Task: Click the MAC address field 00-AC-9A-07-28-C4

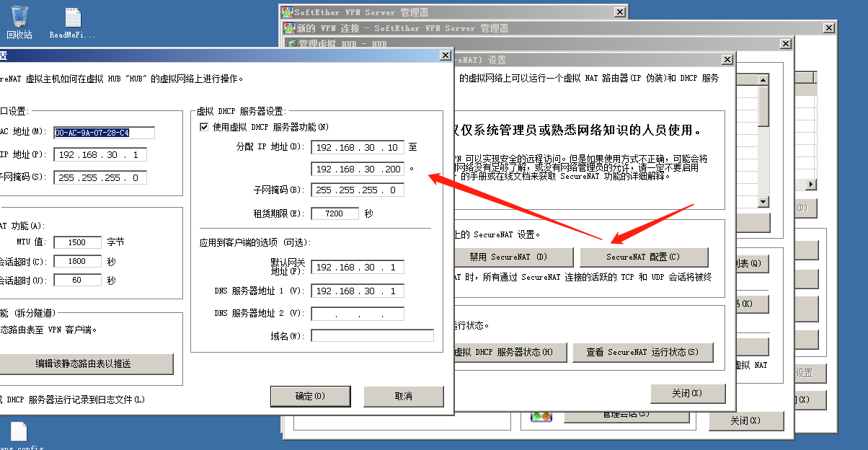Action: point(104,133)
